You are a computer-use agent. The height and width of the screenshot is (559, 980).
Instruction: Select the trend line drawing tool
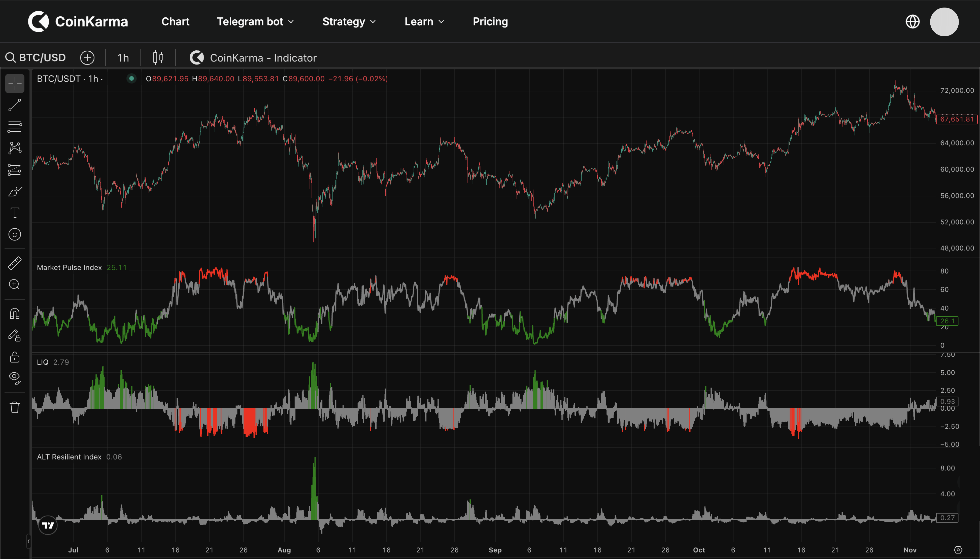[x=15, y=105]
